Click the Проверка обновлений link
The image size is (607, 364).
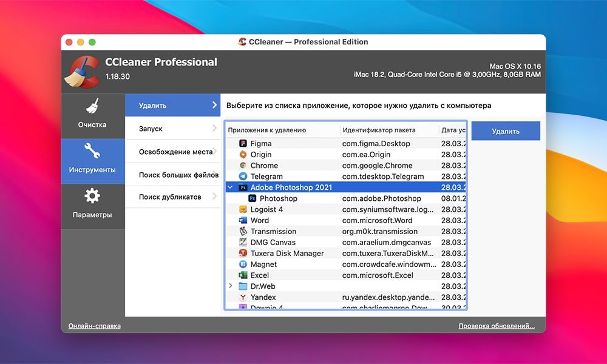pyautogui.click(x=496, y=326)
